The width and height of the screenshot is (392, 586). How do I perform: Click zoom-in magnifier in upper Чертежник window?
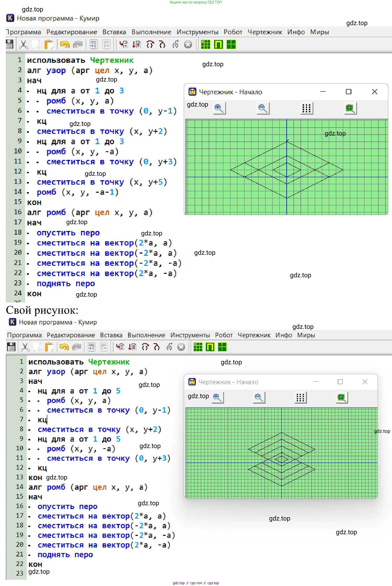[x=219, y=108]
